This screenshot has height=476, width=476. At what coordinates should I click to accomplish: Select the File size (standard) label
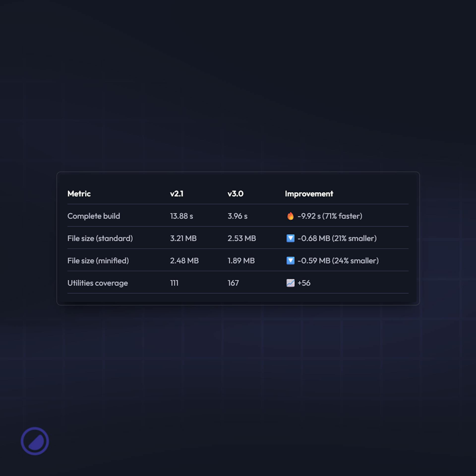coord(100,238)
